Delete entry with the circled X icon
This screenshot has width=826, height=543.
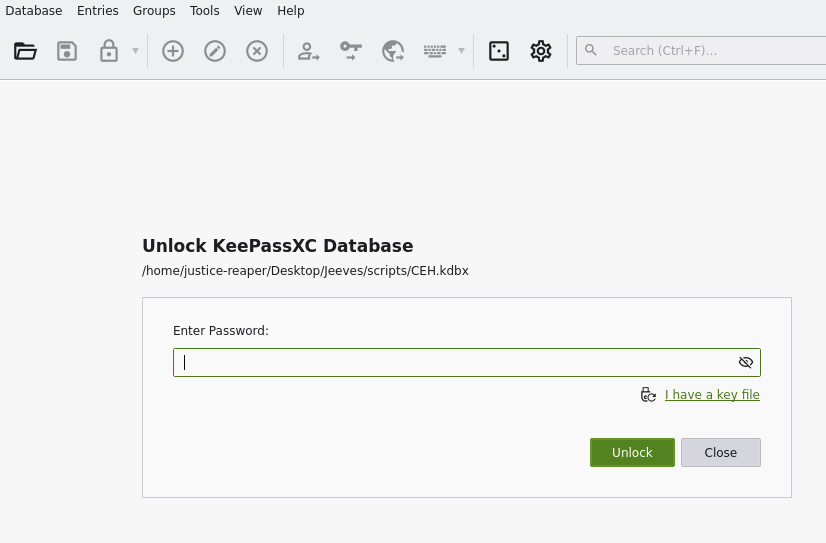pyautogui.click(x=257, y=51)
